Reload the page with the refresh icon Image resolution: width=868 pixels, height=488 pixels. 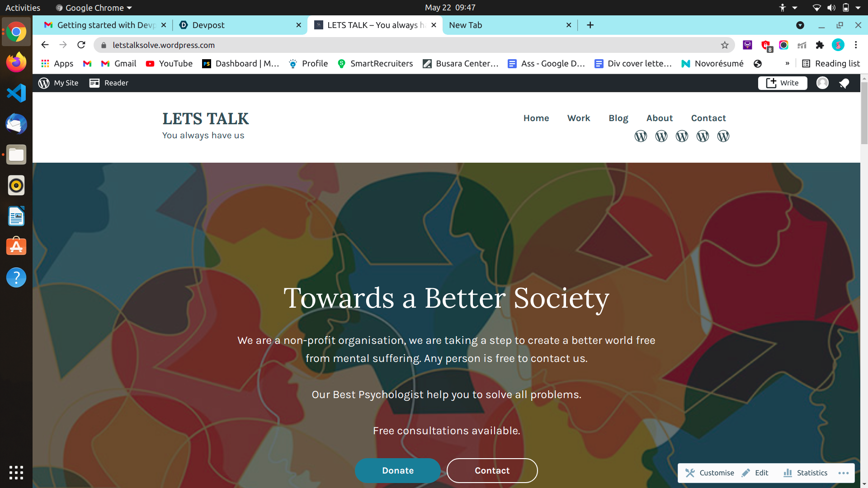(81, 45)
